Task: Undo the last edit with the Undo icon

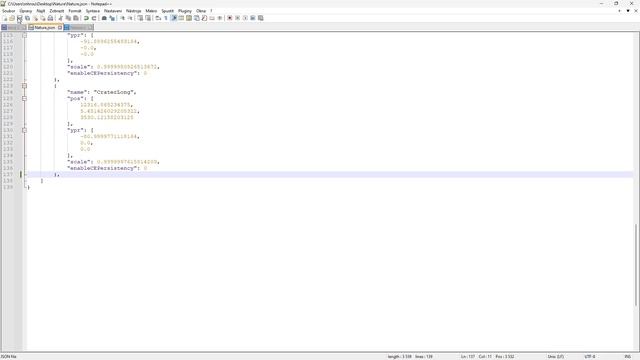Action: click(x=86, y=18)
